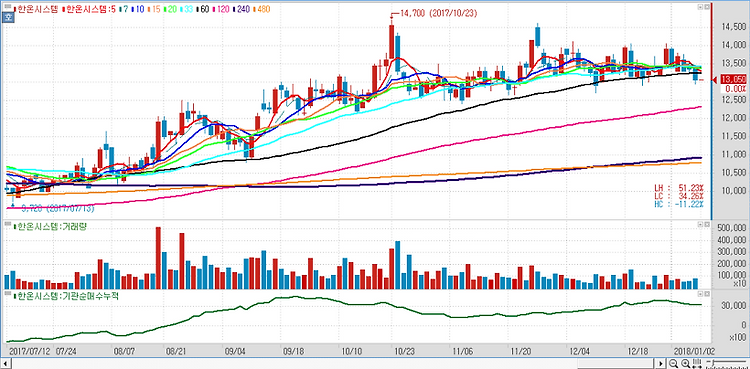Screen dimensions: 750x369
Task: Click the 07/24 date label
Action: coord(66,351)
